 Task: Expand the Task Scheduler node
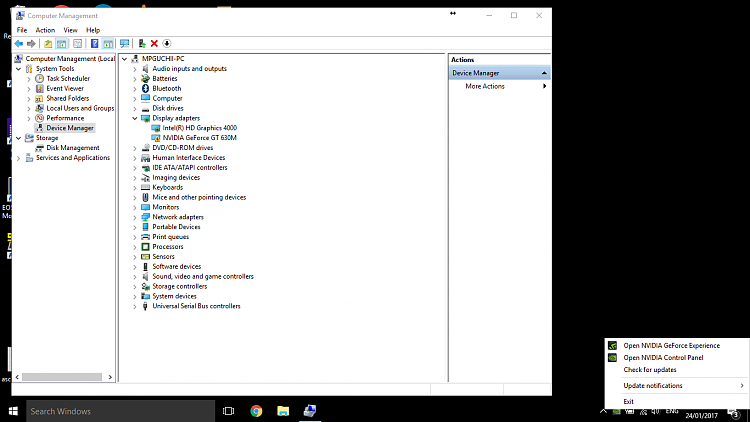[29, 78]
